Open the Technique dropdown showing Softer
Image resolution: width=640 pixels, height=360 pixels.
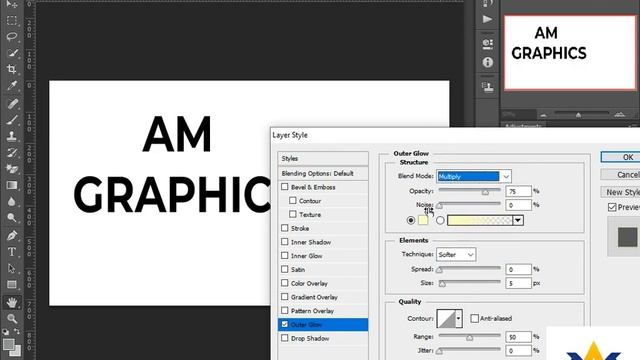[456, 254]
